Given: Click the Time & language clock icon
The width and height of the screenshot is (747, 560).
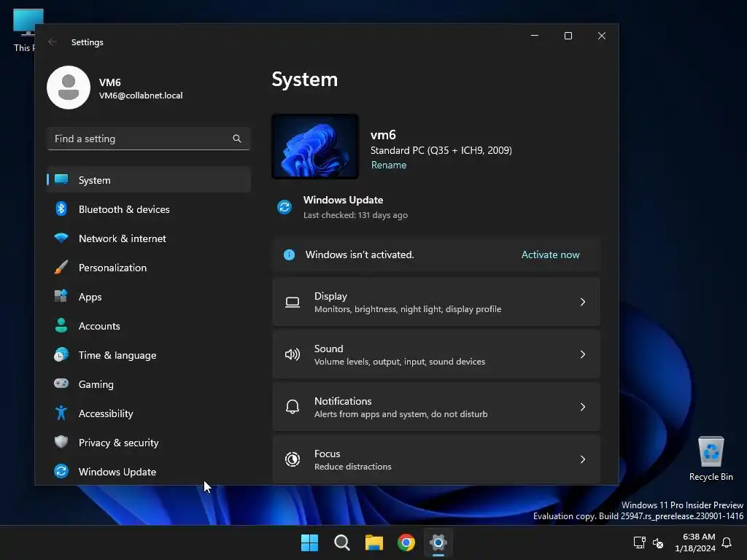Looking at the screenshot, I should coord(61,355).
